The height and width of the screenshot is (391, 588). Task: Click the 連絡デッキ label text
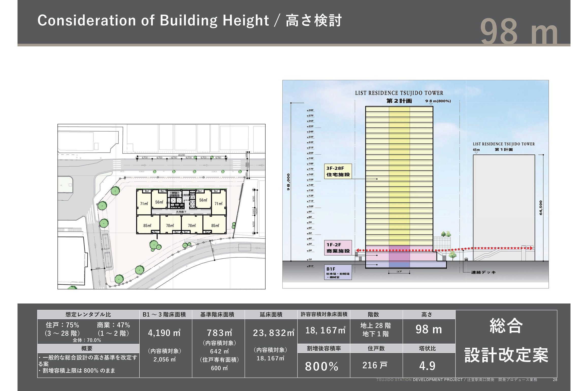[483, 272]
